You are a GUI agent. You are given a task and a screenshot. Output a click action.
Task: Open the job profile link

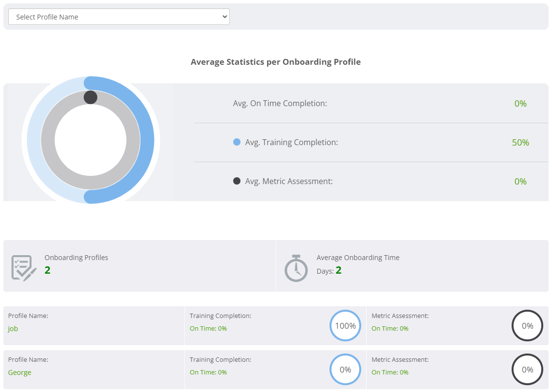(x=13, y=329)
